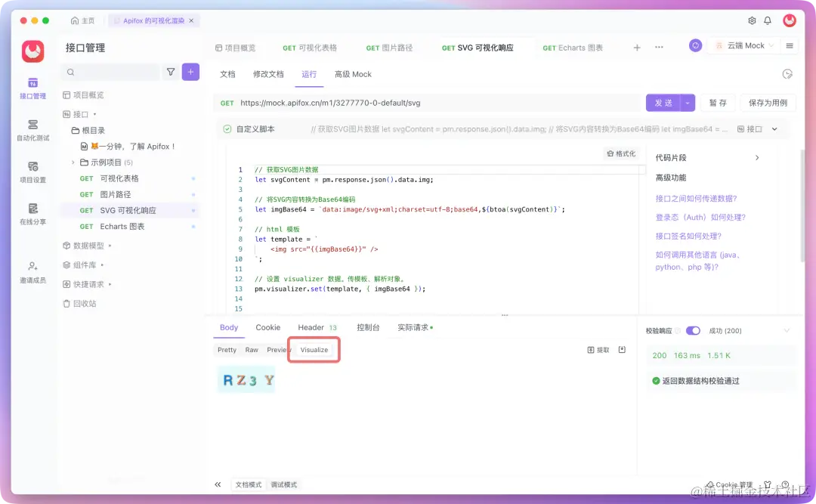Open the 控制台 tab

click(x=368, y=327)
